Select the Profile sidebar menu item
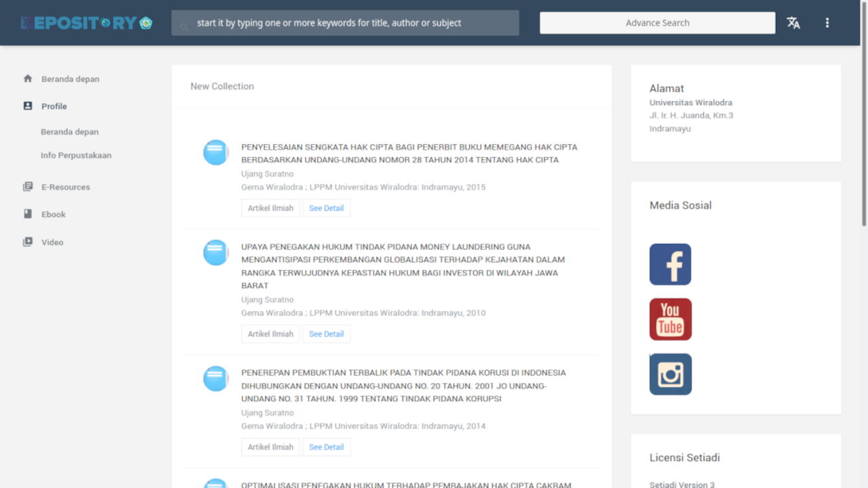 (x=54, y=106)
